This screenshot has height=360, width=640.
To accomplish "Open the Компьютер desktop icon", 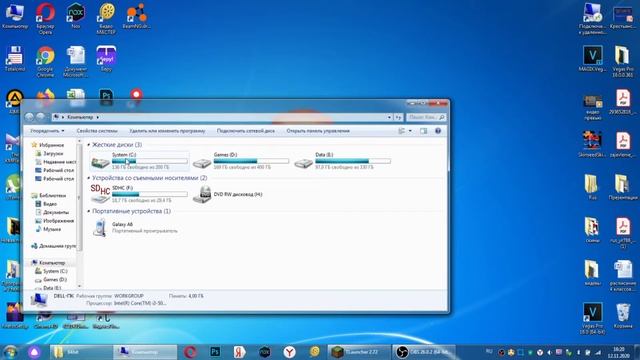I will coord(15,16).
